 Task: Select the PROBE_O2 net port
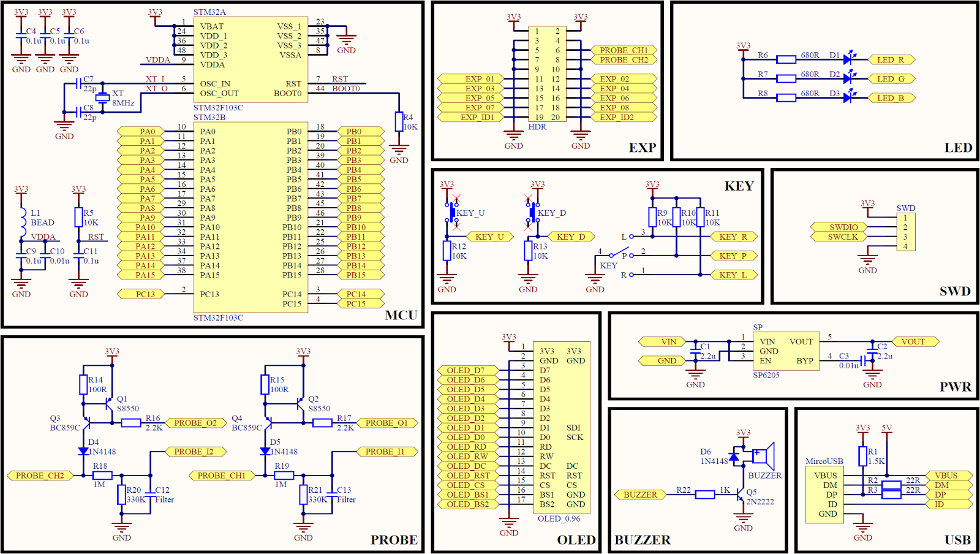pyautogui.click(x=196, y=422)
